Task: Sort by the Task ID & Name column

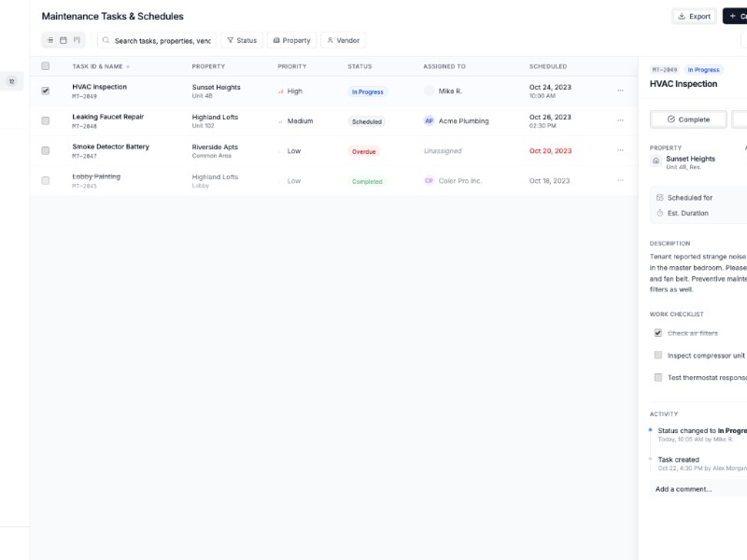Action: 100,66
